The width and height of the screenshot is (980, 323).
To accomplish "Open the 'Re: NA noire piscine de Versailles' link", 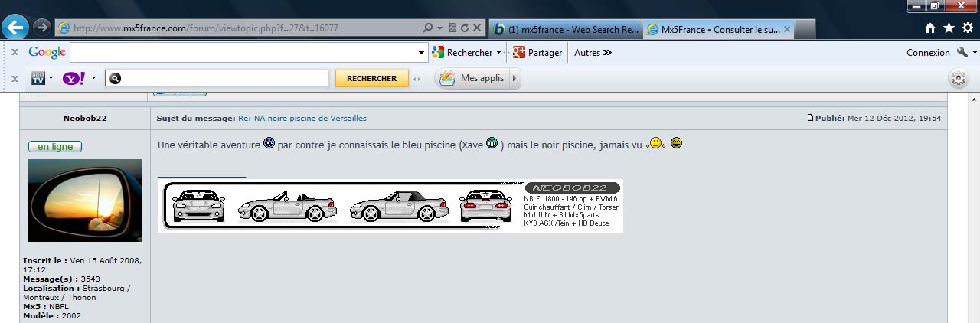I will 302,118.
